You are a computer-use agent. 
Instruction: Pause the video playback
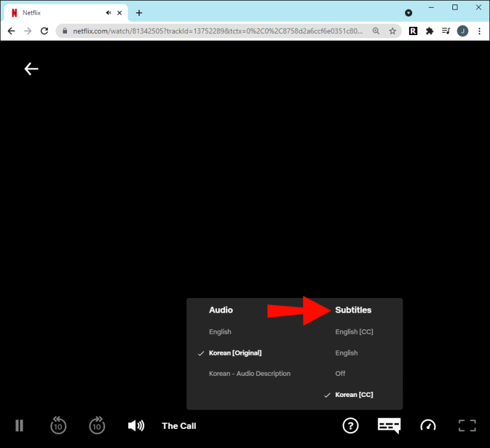19,426
